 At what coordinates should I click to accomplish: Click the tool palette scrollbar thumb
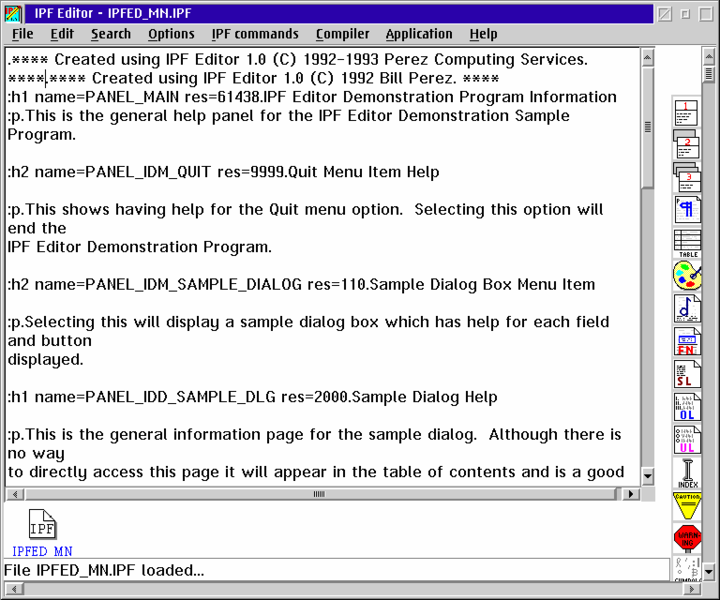(709, 74)
